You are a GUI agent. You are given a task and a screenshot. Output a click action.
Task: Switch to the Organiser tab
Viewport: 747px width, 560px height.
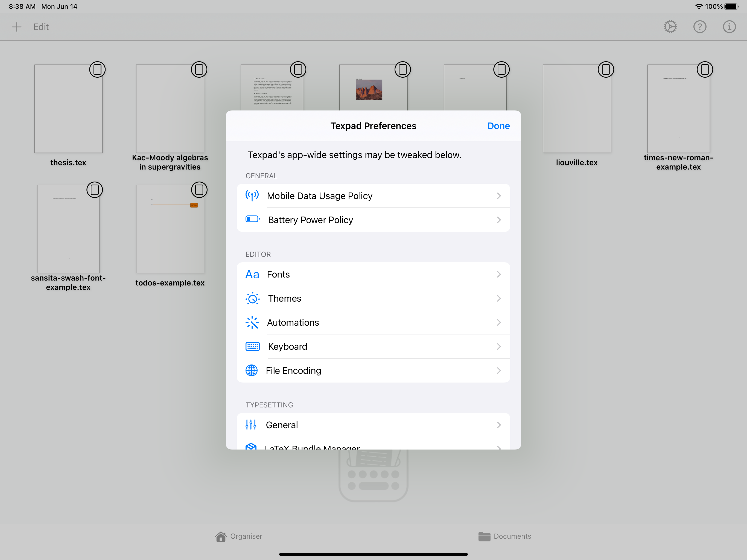tap(238, 536)
